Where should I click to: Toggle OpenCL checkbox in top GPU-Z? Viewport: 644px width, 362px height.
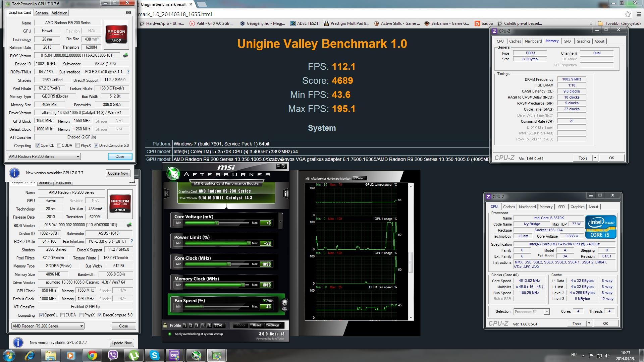(x=38, y=145)
